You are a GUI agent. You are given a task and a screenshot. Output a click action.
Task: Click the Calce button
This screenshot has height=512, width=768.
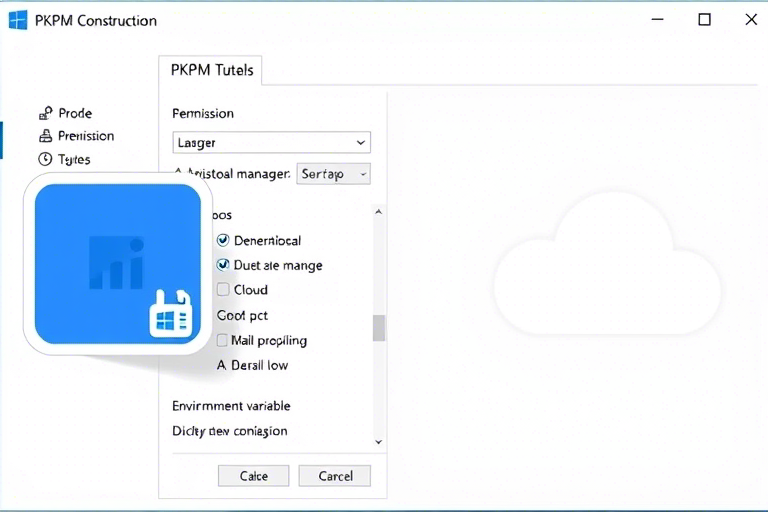click(x=253, y=476)
